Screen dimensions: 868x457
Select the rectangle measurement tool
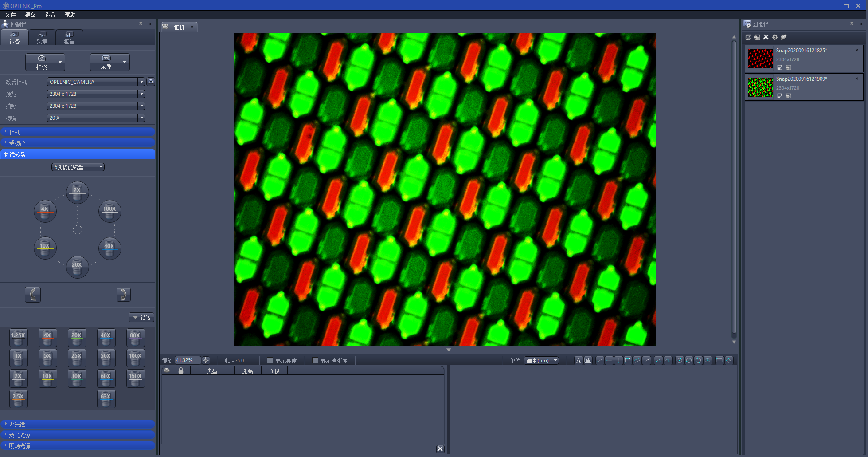click(719, 361)
